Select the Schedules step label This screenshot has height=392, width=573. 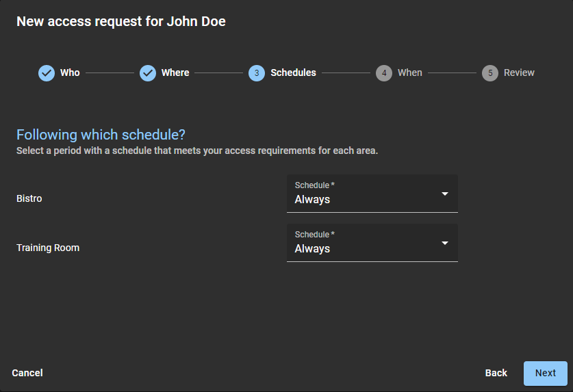point(293,73)
